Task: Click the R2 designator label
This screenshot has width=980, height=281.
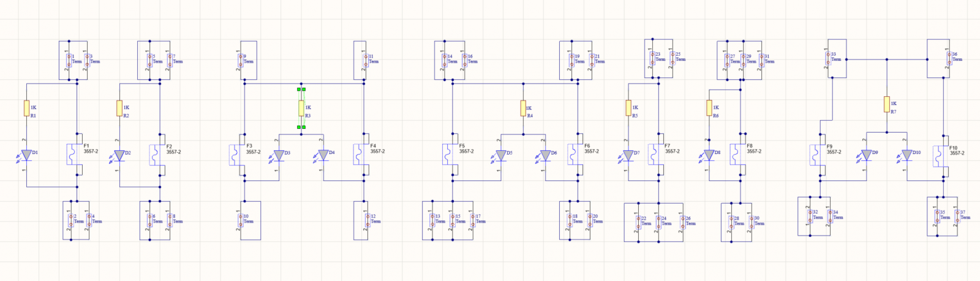Action: pos(126,115)
